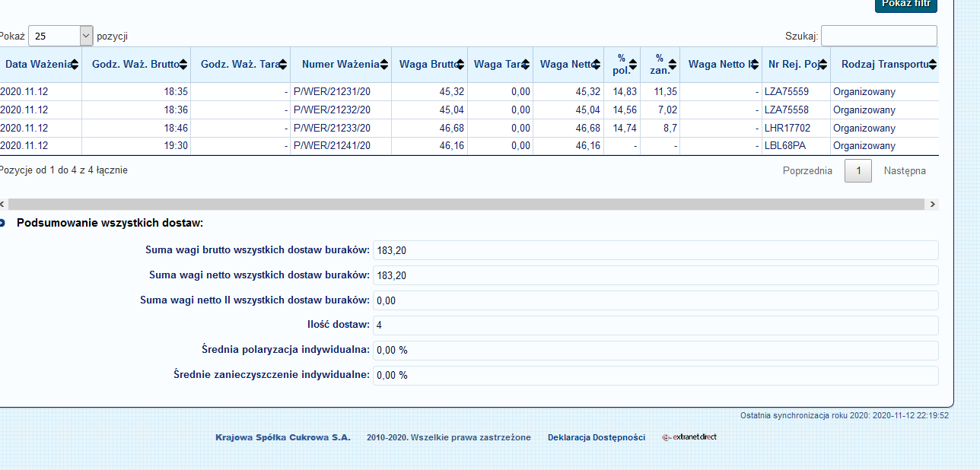Click the scrollbar right arrow
The width and height of the screenshot is (980, 470).
pyautogui.click(x=933, y=205)
